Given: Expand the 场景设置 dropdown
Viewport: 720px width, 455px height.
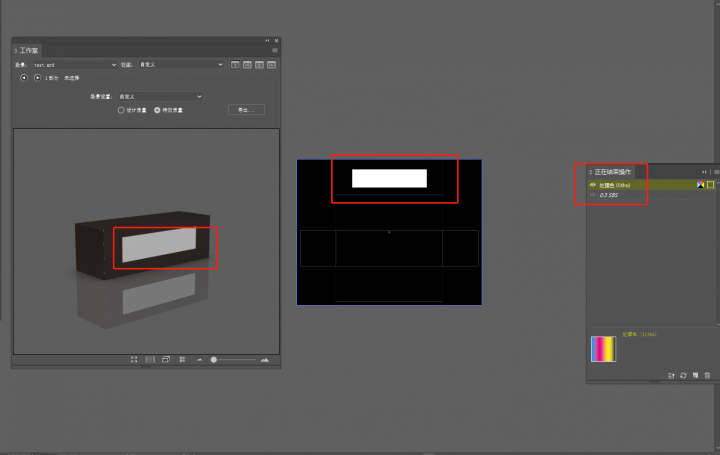Looking at the screenshot, I should tap(160, 96).
